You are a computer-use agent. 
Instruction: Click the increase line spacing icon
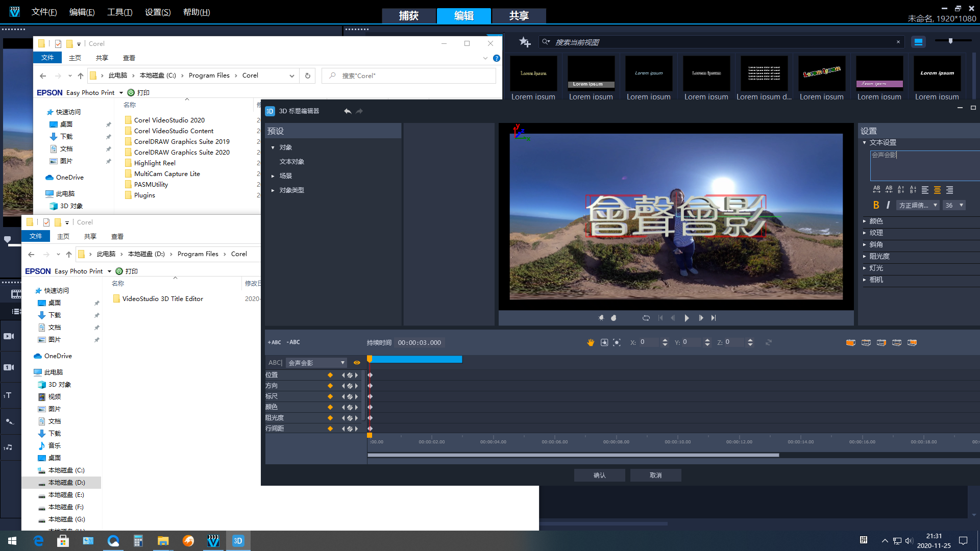[x=901, y=189]
